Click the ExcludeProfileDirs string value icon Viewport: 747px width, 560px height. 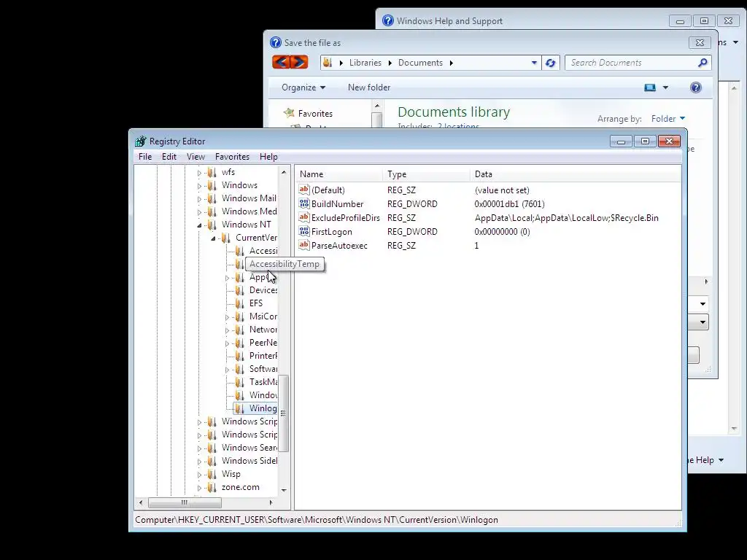pos(304,217)
